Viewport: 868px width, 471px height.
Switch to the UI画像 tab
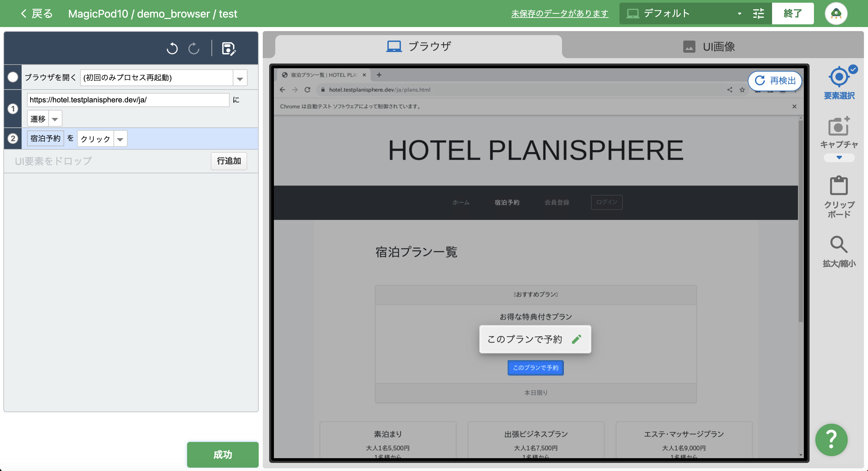[x=709, y=46]
